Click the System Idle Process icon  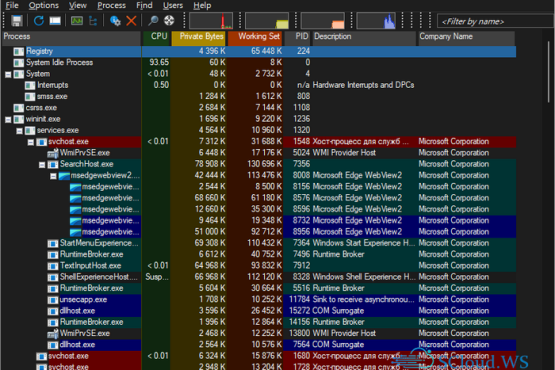(19, 63)
